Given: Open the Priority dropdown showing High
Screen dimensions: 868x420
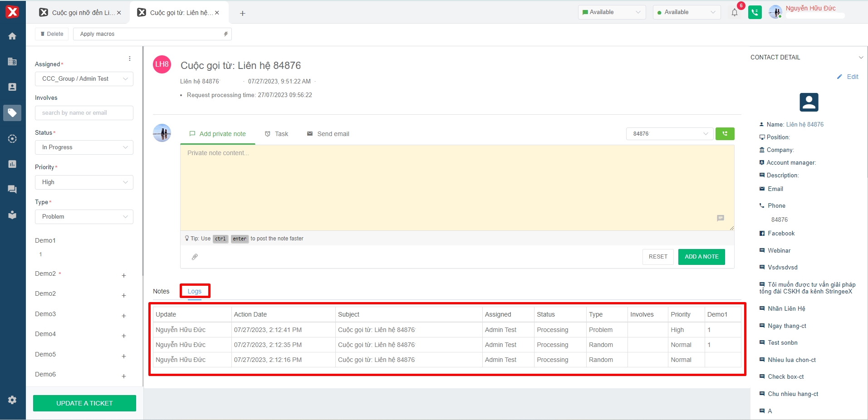Looking at the screenshot, I should coord(84,182).
